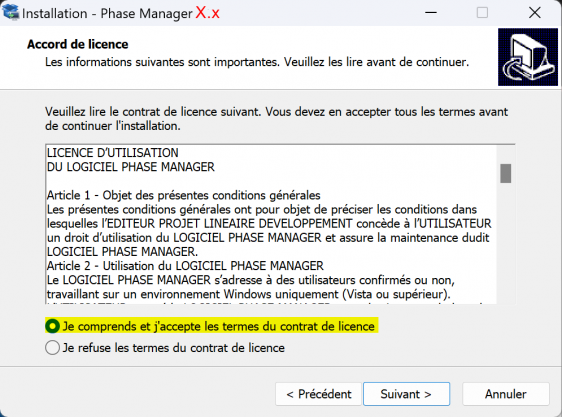This screenshot has width=562, height=417.
Task: Close the Phase Manager installer window
Action: (534, 13)
